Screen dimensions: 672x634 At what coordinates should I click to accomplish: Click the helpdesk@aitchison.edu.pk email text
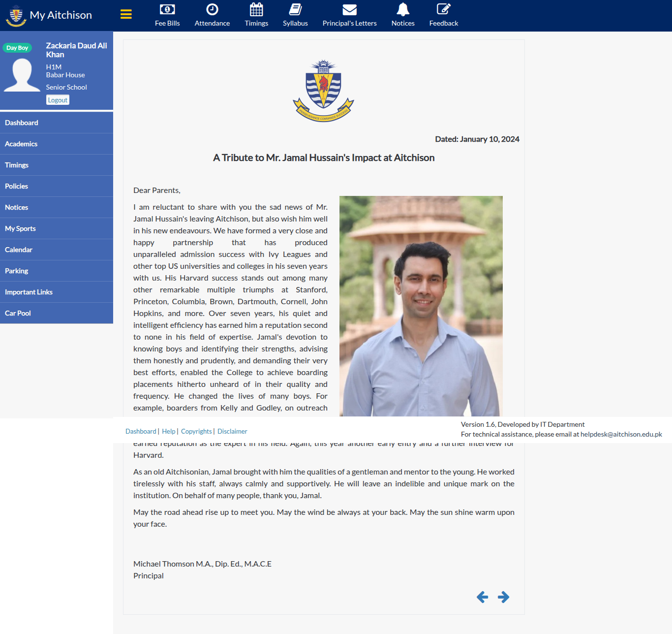[x=621, y=434]
